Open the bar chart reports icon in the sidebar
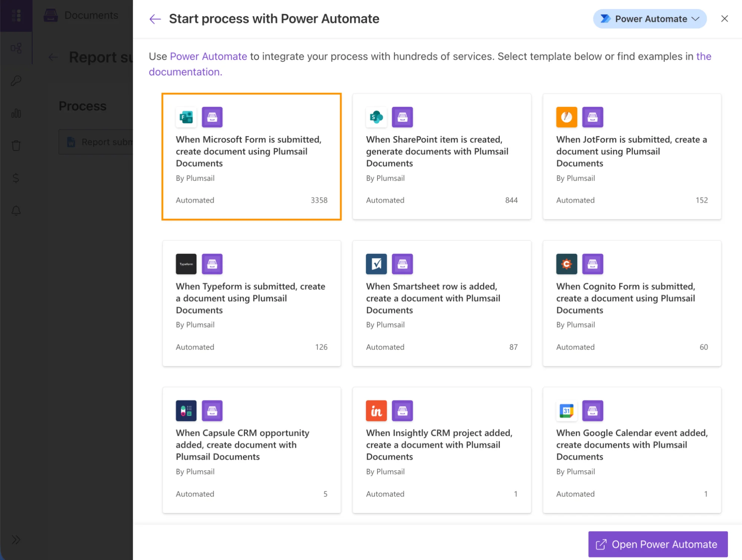Viewport: 742px width, 560px height. (x=16, y=113)
